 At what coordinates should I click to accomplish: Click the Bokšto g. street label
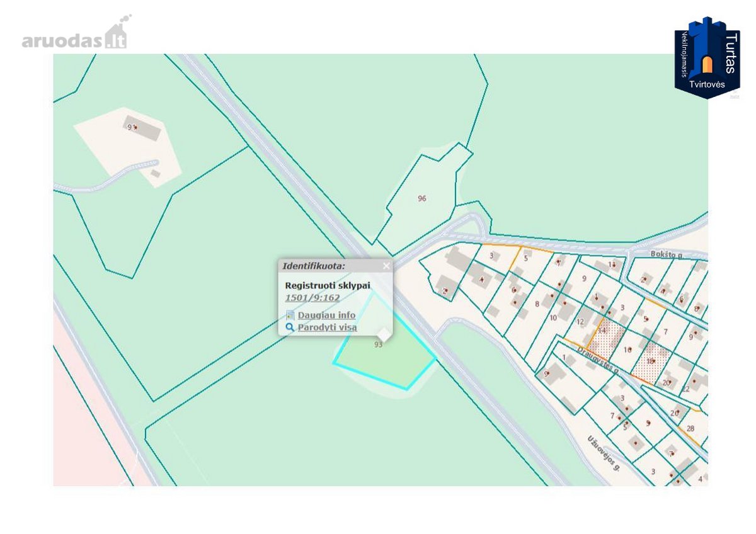[666, 255]
